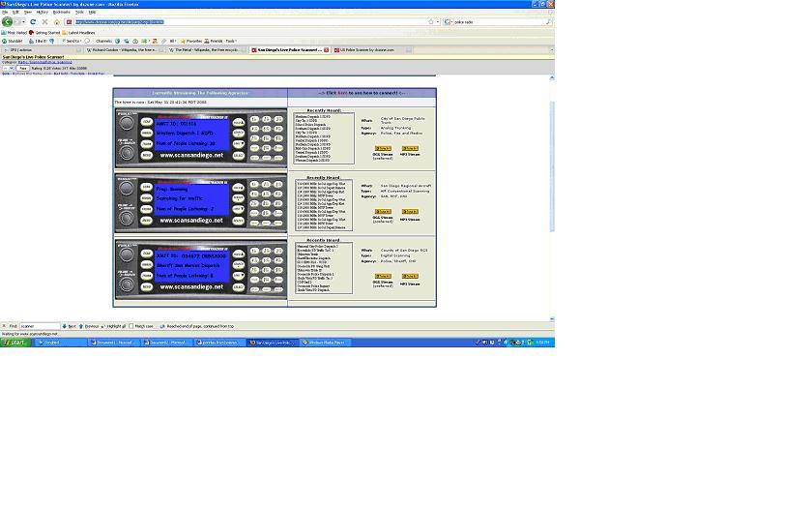
Task: Click MP3 Stream button for City of San Diego
Action: coord(410,148)
